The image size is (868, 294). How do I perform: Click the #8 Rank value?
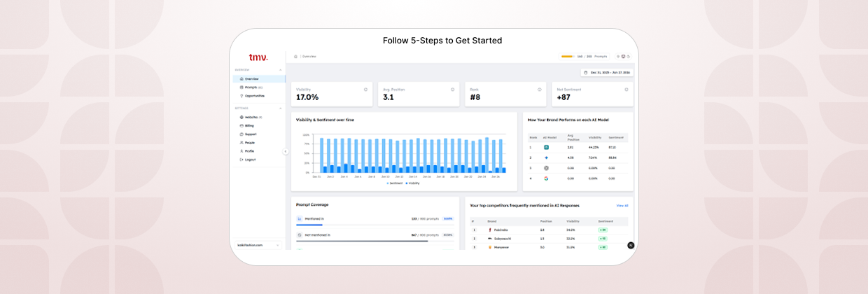pyautogui.click(x=475, y=97)
